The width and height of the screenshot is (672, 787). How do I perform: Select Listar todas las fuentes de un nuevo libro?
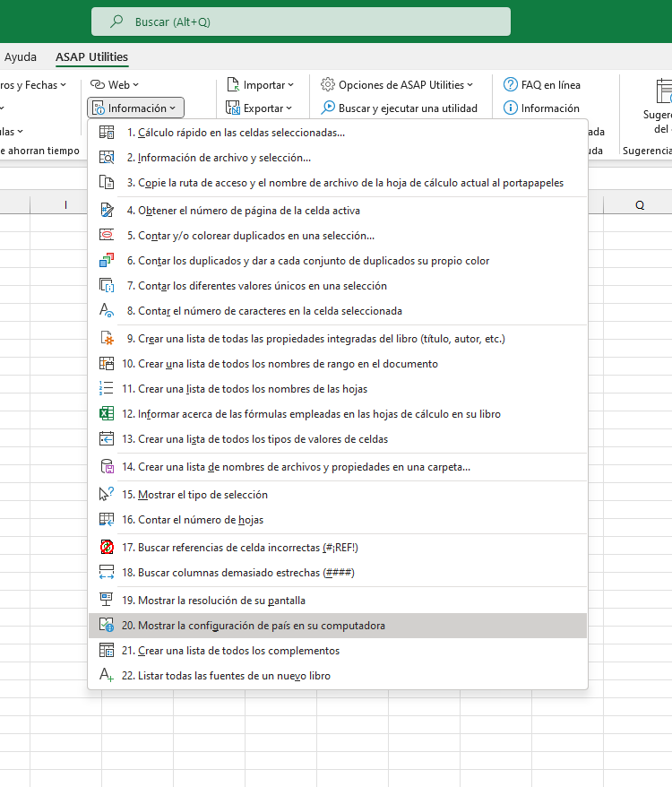(337, 676)
